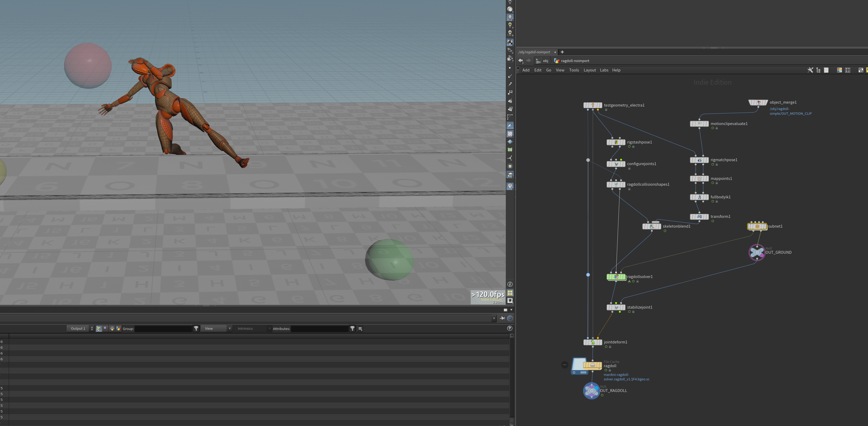Select the OUT_RAGDOLL null node

point(591,391)
